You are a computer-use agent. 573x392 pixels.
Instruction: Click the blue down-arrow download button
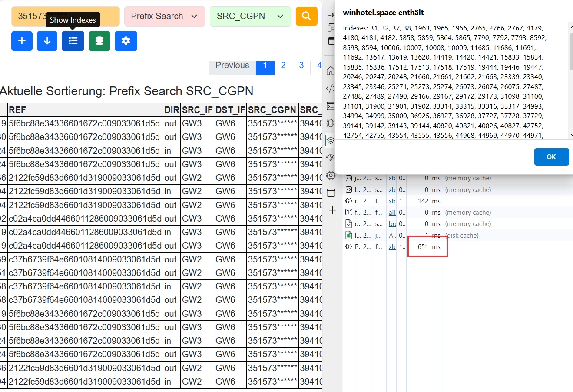click(x=47, y=41)
